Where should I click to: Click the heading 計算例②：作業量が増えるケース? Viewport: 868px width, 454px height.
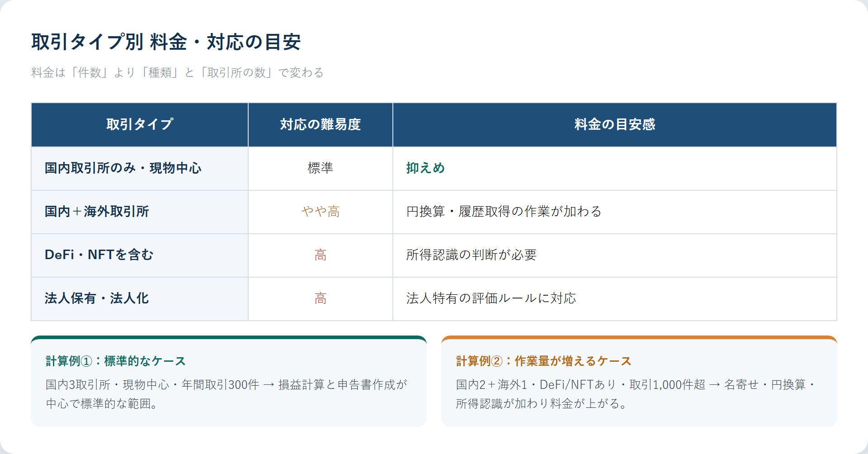(544, 361)
